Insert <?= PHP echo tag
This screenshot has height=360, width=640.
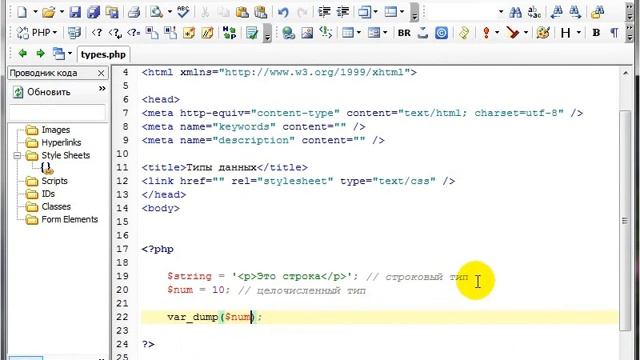click(133, 33)
